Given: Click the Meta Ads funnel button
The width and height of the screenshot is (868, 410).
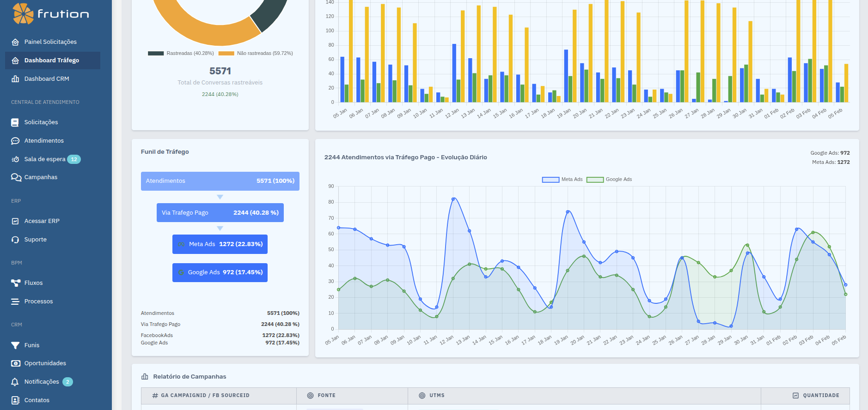Looking at the screenshot, I should pos(220,244).
